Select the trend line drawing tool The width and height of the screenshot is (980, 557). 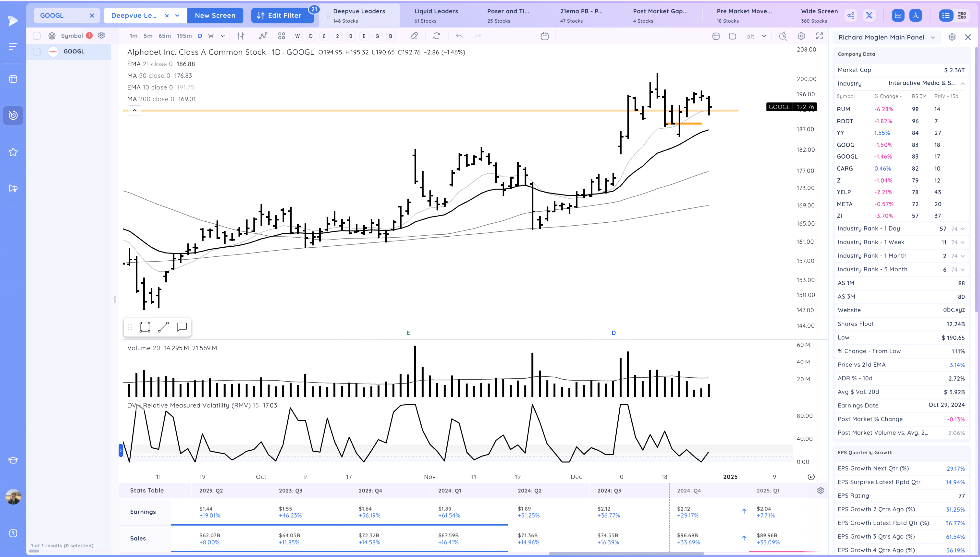tap(163, 327)
